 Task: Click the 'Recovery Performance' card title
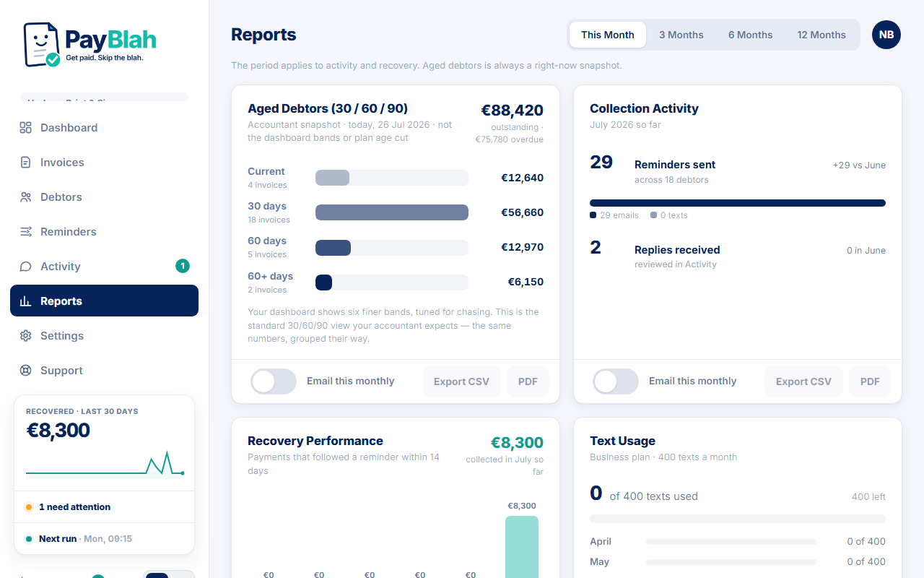click(315, 441)
